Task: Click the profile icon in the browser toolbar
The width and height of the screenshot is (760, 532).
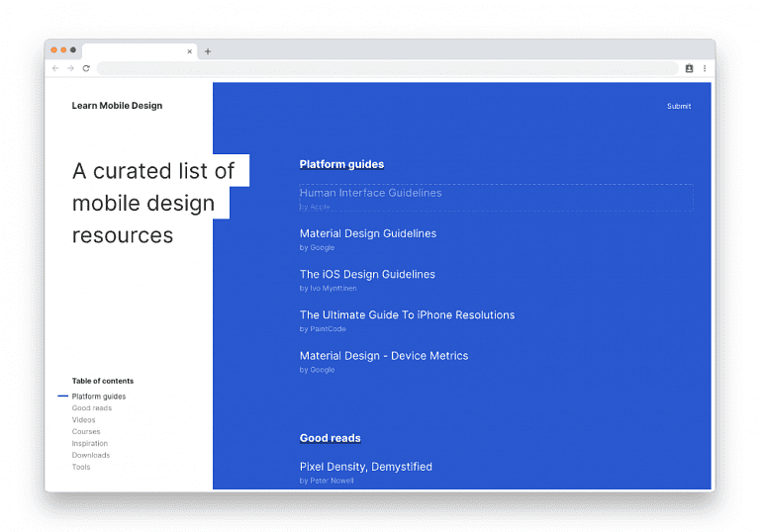Action: (x=689, y=68)
